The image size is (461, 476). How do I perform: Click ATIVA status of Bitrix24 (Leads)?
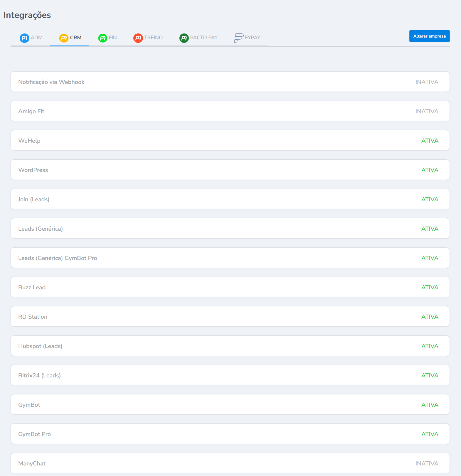[430, 375]
